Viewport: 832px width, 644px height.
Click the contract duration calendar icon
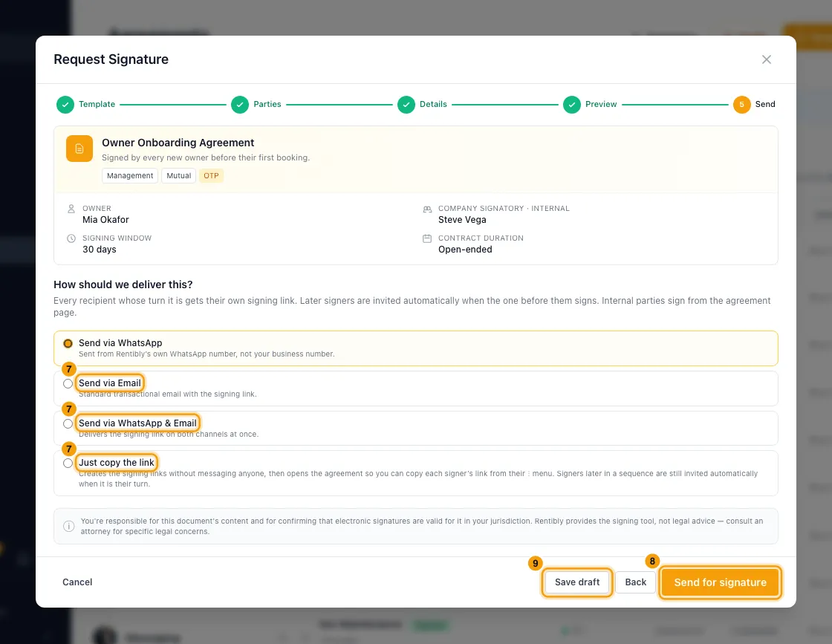pos(427,238)
